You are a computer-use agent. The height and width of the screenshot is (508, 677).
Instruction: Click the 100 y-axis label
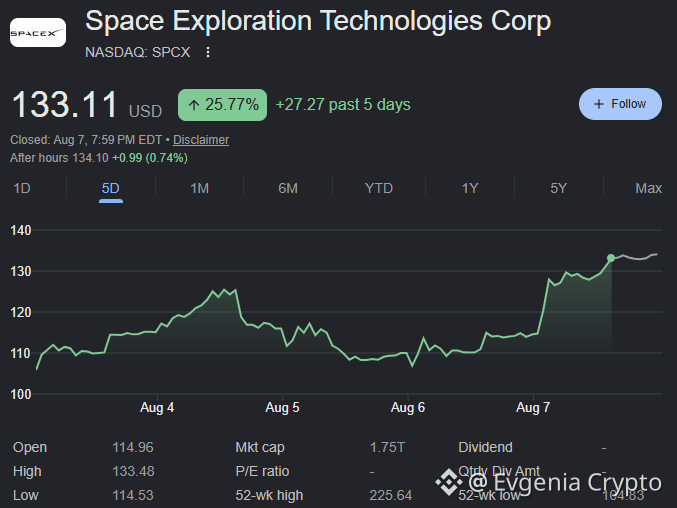[21, 394]
